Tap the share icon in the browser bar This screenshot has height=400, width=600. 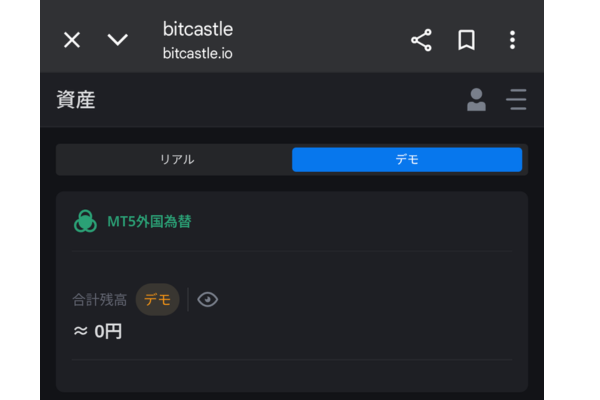pyautogui.click(x=421, y=40)
